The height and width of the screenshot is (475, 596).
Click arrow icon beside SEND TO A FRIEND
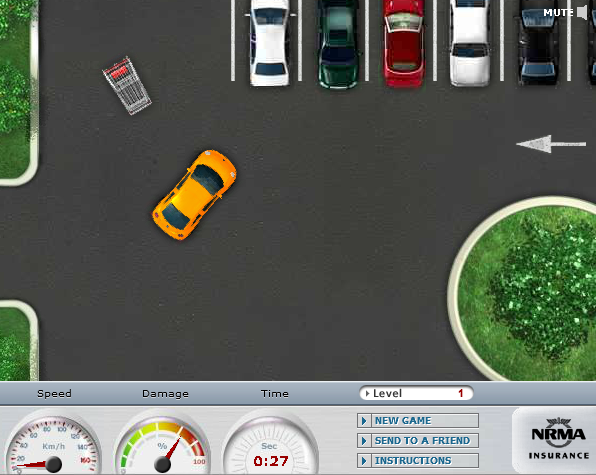[x=364, y=440]
